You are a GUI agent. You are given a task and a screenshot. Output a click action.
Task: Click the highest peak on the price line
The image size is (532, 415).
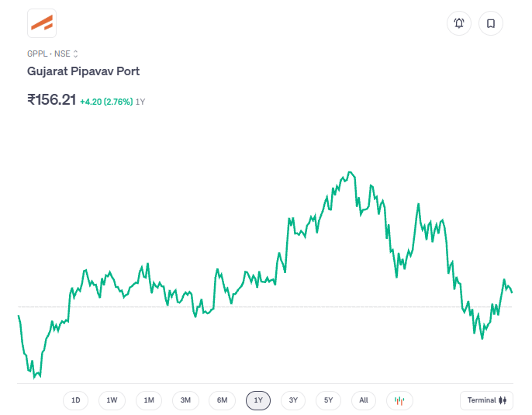[351, 172]
